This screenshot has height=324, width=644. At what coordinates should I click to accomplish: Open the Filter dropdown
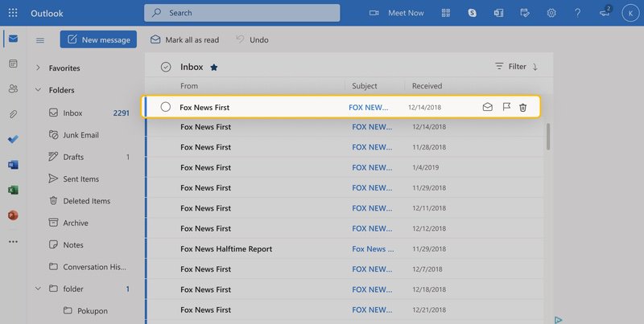[x=510, y=67]
